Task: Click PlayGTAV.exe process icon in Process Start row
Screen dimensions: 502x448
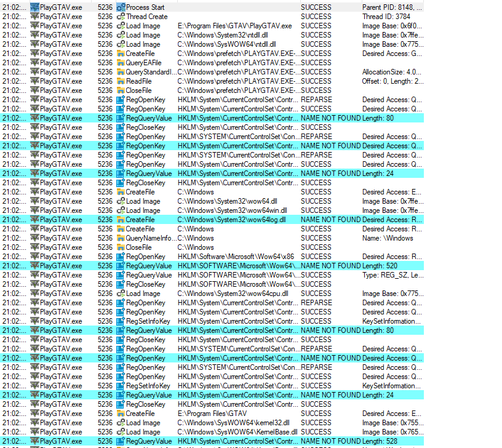Action: click(x=34, y=7)
